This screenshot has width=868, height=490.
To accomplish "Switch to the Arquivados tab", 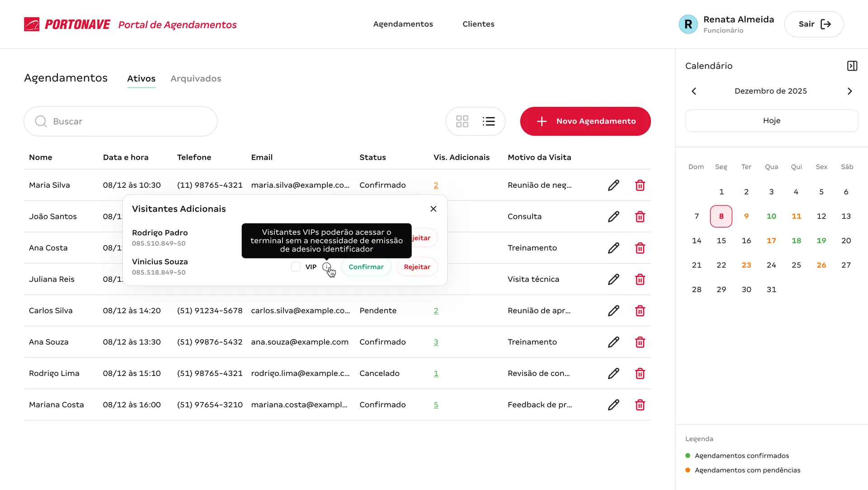I will pos(196,79).
